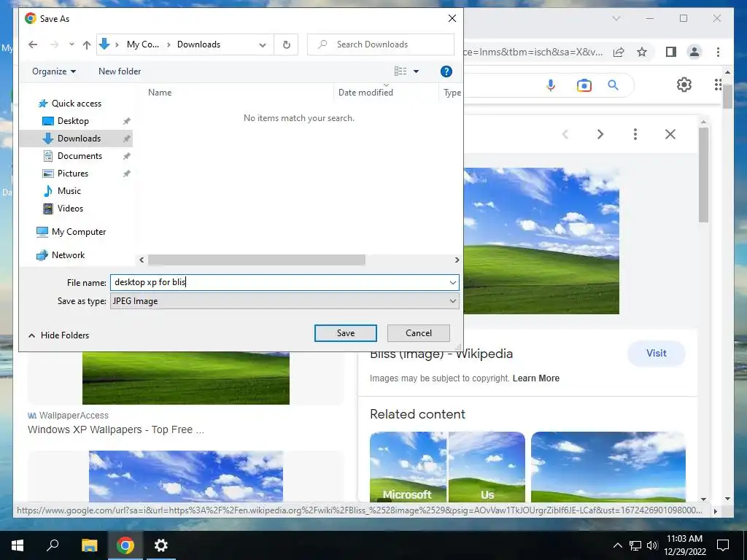Screen dimensions: 747x560
Task: Open File Explorer from taskbar
Action: pos(89,545)
